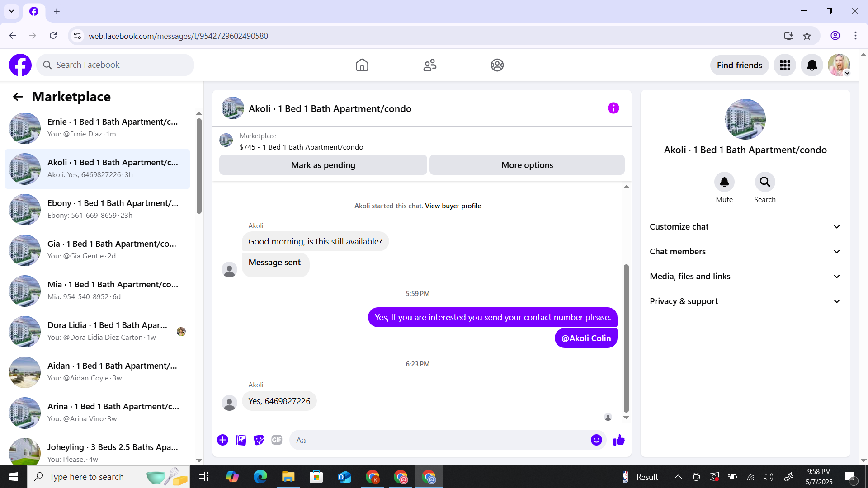Mute this conversation
This screenshot has width=868, height=488.
[724, 182]
